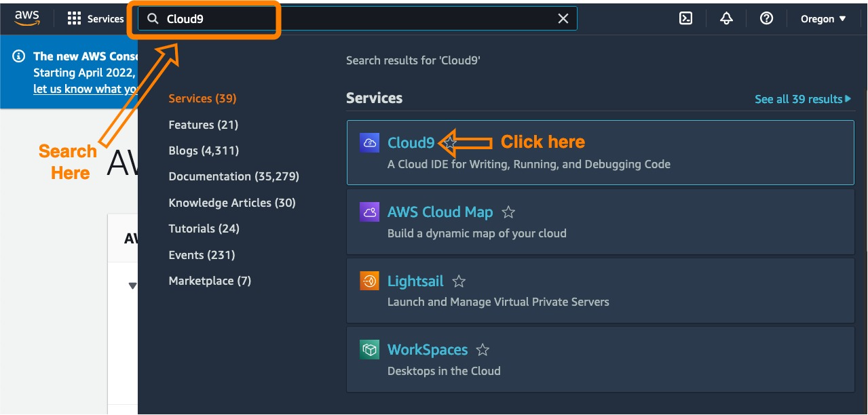Open the Services grid menu
The width and height of the screenshot is (868, 415).
(96, 19)
